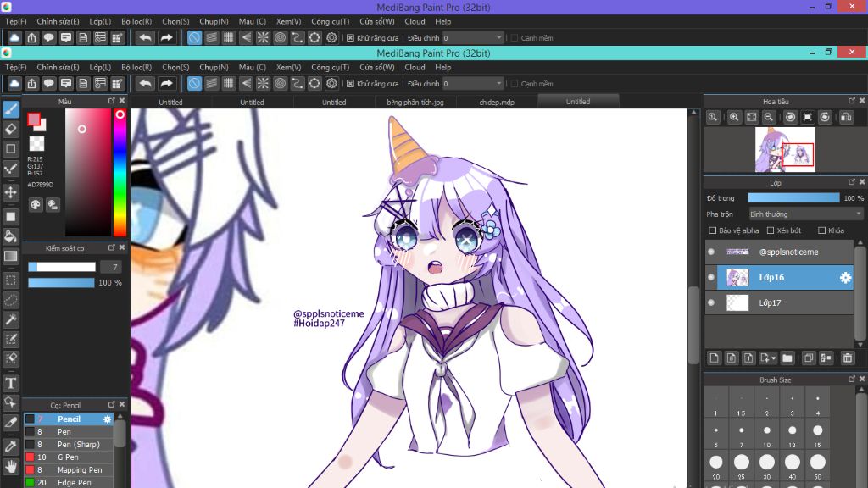Image resolution: width=868 pixels, height=488 pixels.
Task: Enable circle snap in front window toolbar
Action: pyautogui.click(x=280, y=84)
